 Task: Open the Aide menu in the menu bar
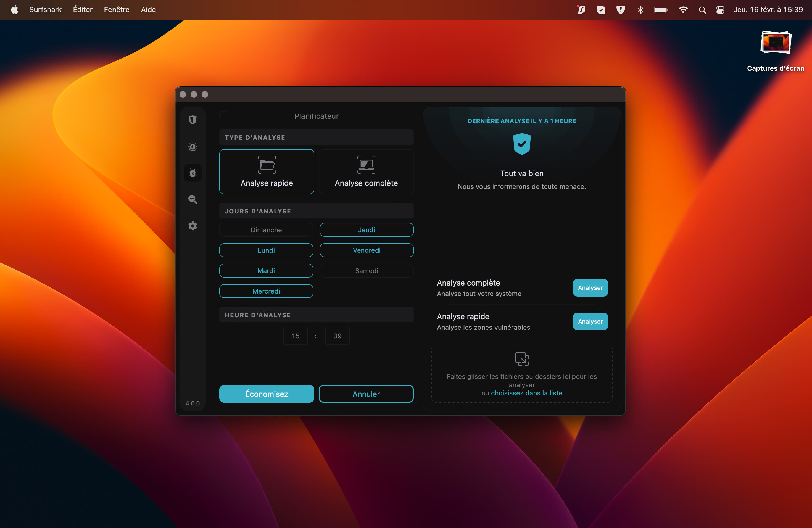tap(148, 10)
